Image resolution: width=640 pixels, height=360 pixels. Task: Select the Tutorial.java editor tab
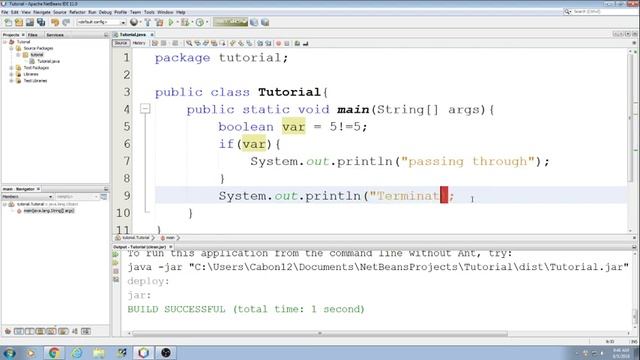pyautogui.click(x=132, y=35)
